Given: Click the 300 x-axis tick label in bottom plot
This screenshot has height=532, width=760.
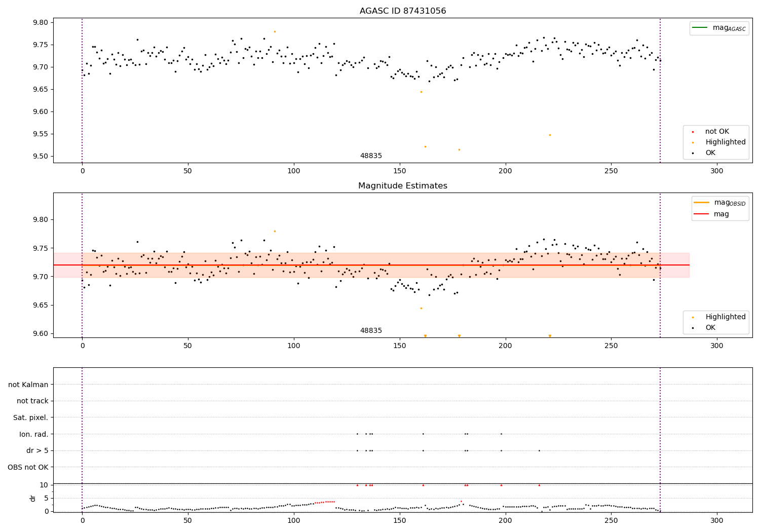Looking at the screenshot, I should pyautogui.click(x=716, y=520).
